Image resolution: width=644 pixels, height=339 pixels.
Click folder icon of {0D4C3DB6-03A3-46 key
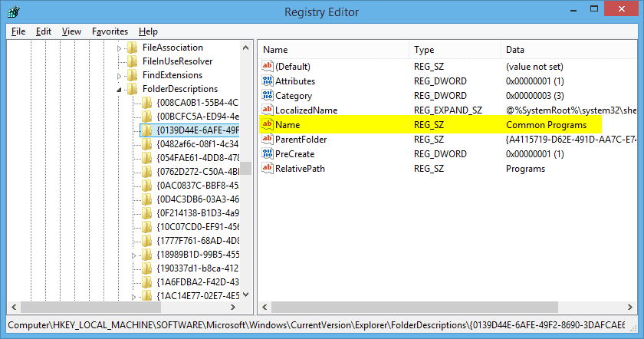tap(146, 199)
